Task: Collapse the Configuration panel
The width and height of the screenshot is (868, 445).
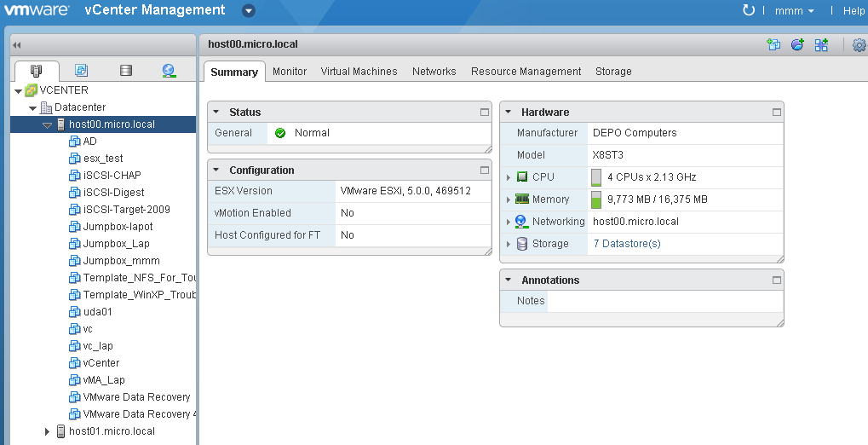Action: coord(216,170)
